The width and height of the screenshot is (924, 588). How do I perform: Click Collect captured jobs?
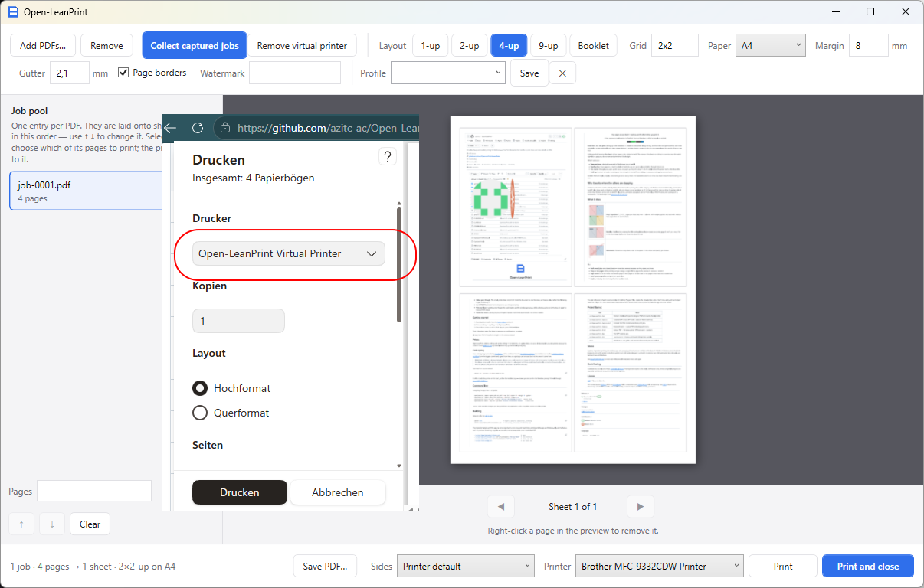coord(195,46)
